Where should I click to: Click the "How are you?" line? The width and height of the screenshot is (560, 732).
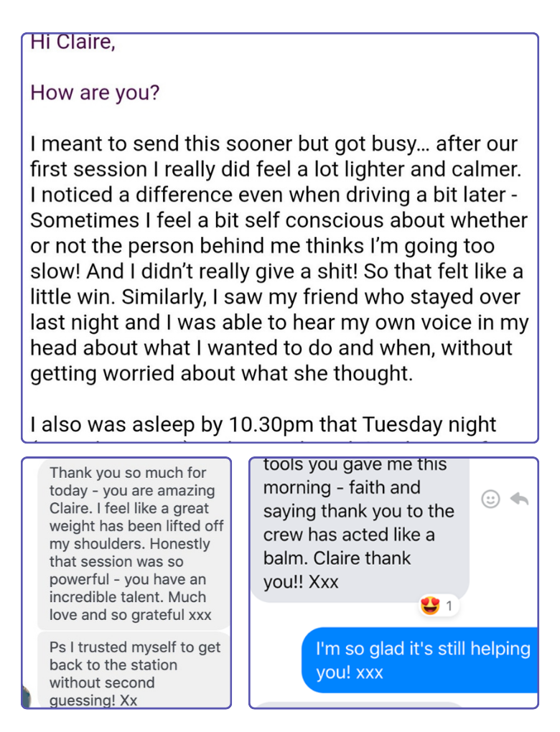[95, 93]
